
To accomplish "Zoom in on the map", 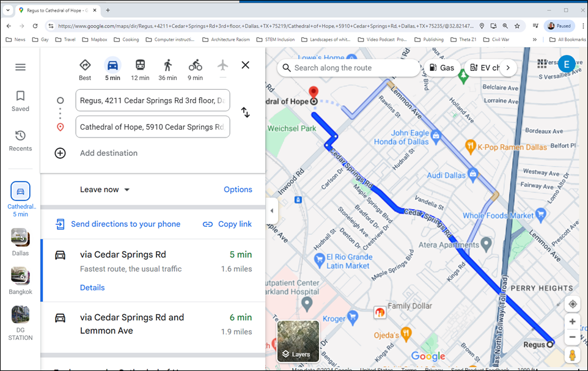I will tap(572, 321).
